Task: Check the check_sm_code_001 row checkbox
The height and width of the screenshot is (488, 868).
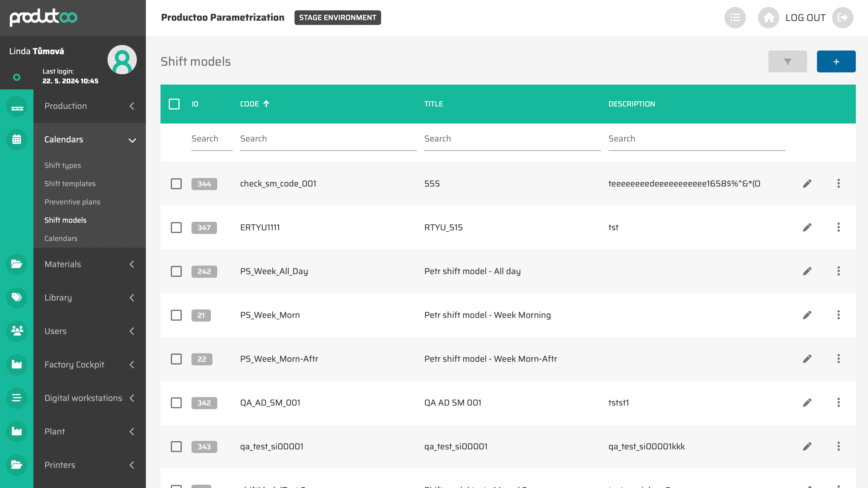Action: click(176, 184)
